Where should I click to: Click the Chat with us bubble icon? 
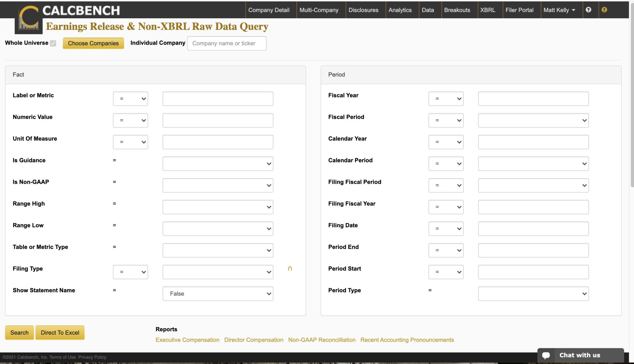(546, 355)
